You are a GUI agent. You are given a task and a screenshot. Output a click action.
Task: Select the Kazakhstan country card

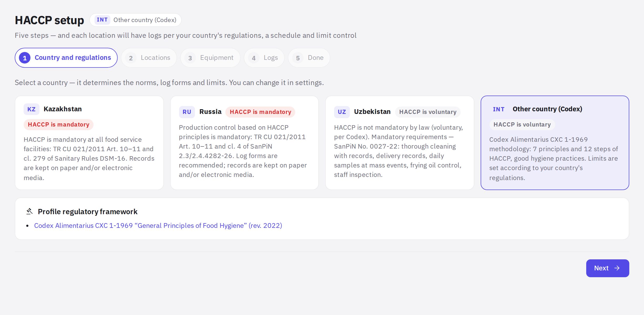click(x=89, y=143)
